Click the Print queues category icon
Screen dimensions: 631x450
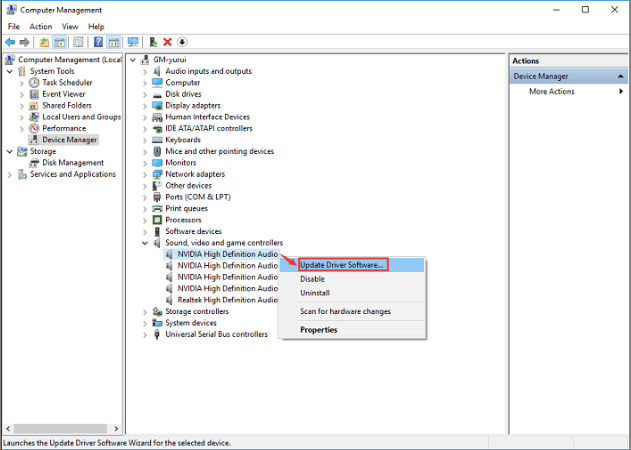[x=157, y=208]
